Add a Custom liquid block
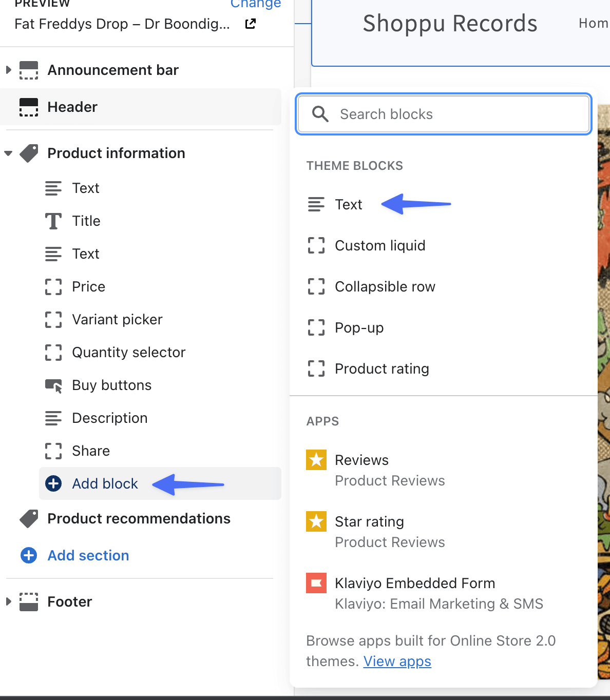610x700 pixels. coord(380,245)
